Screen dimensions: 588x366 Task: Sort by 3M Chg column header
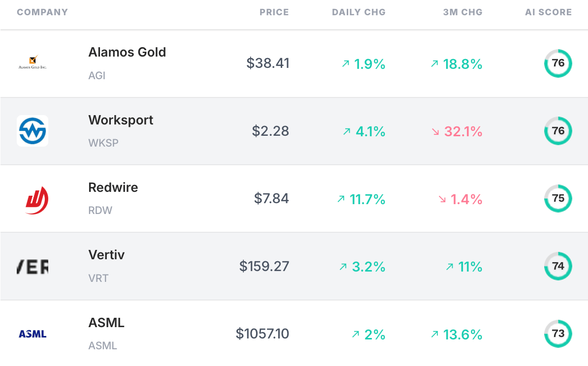(x=462, y=12)
